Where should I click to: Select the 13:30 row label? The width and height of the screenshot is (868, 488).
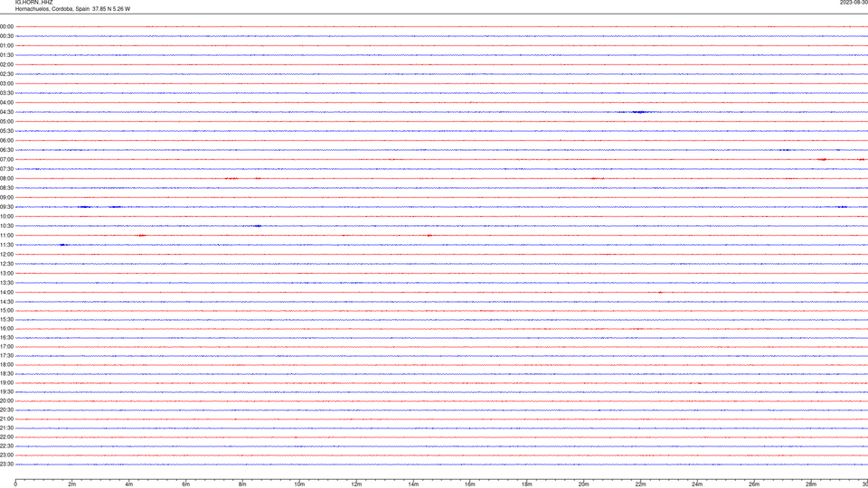point(6,283)
